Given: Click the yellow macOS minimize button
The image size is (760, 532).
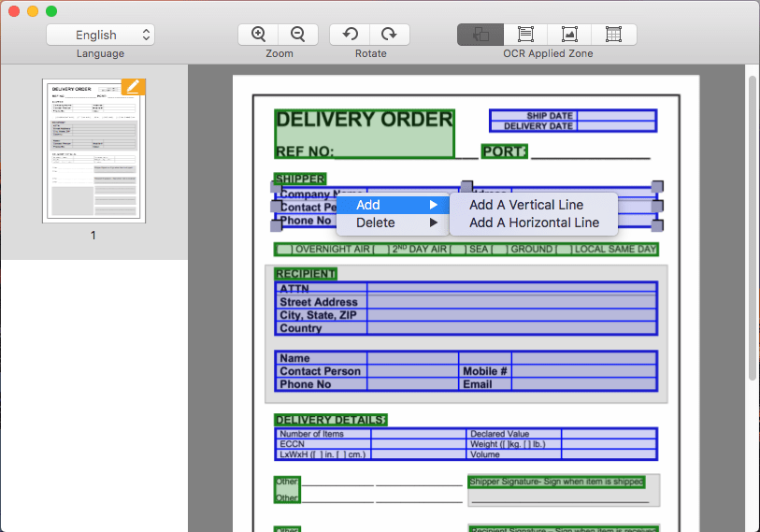Looking at the screenshot, I should [33, 10].
